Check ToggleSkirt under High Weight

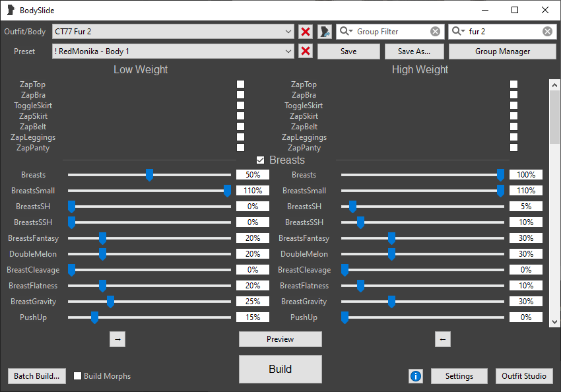[x=513, y=105]
